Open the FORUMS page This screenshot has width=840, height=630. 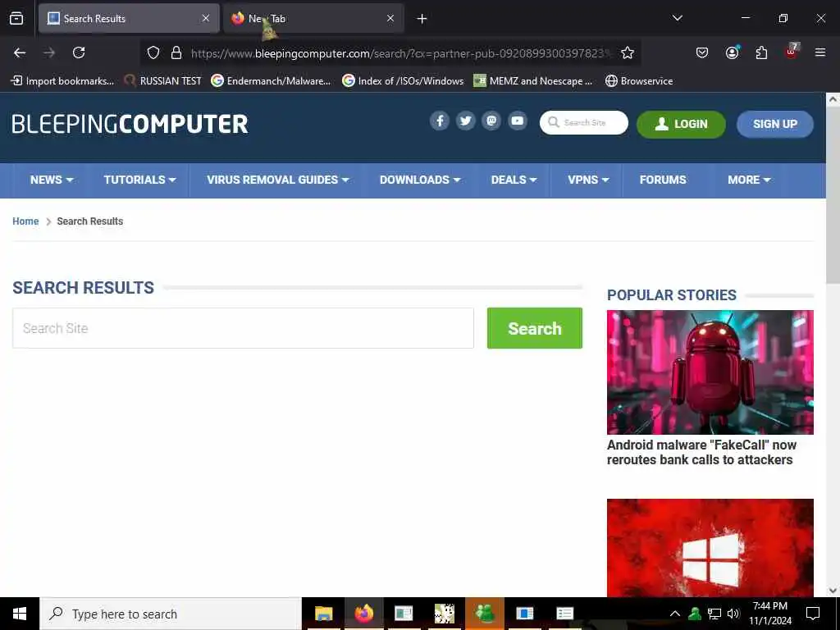663,180
